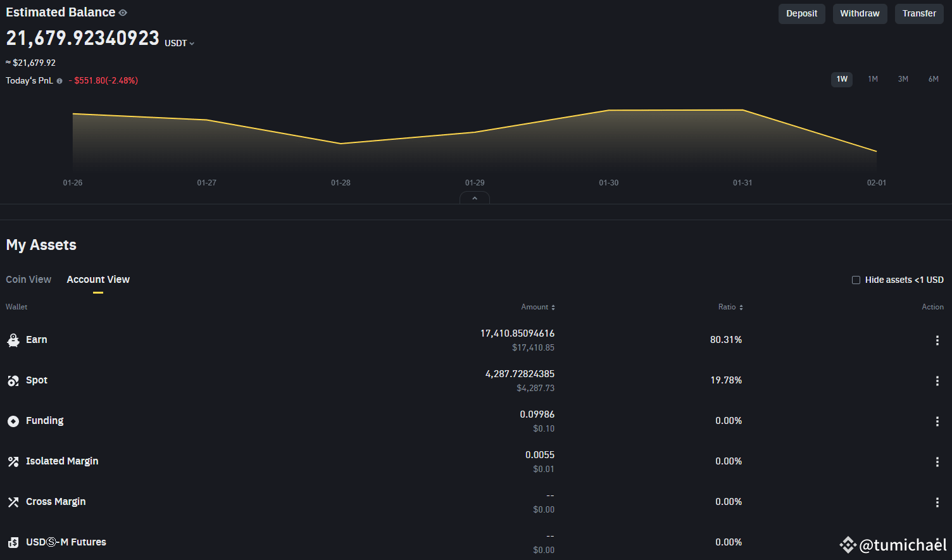Image resolution: width=952 pixels, height=560 pixels.
Task: Open the three-dot actions menu for Cross Margin
Action: tap(937, 502)
